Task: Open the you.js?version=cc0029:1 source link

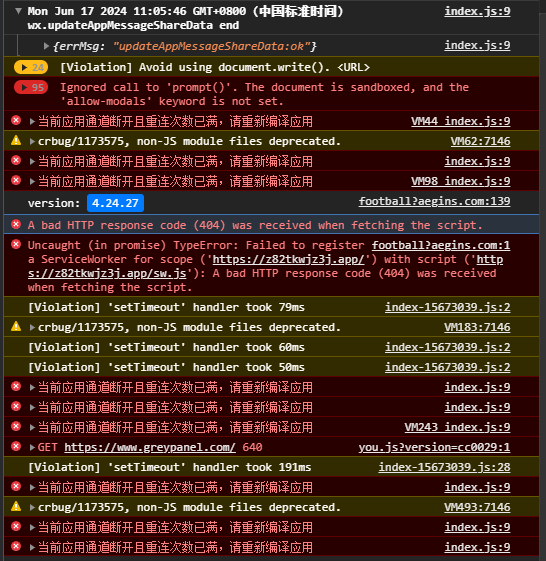Action: 435,447
